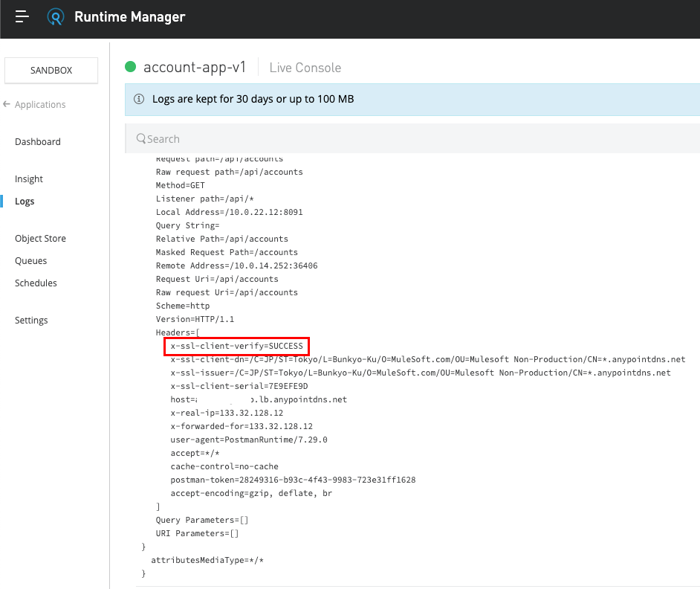Open the SANDBOX environment selector
The height and width of the screenshot is (589, 700).
pyautogui.click(x=51, y=71)
